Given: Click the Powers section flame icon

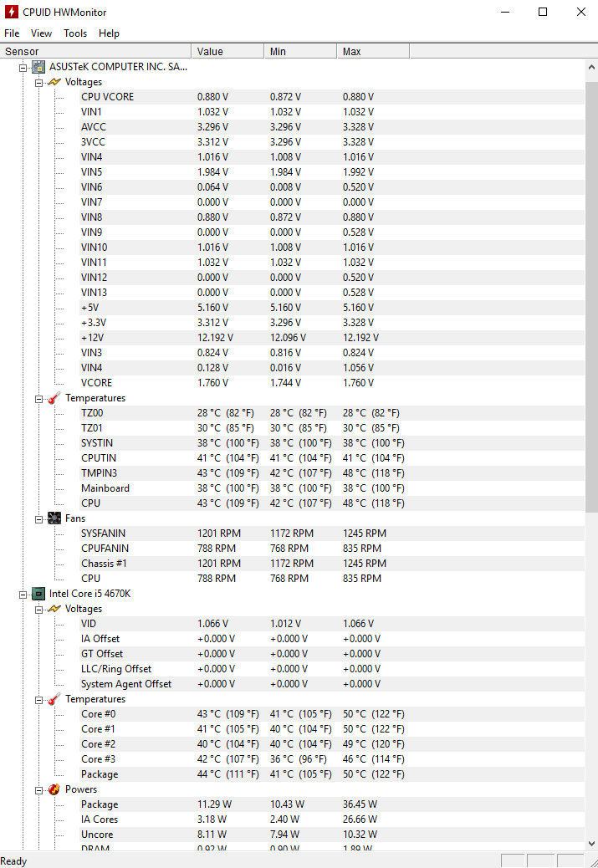Looking at the screenshot, I should pyautogui.click(x=54, y=789).
